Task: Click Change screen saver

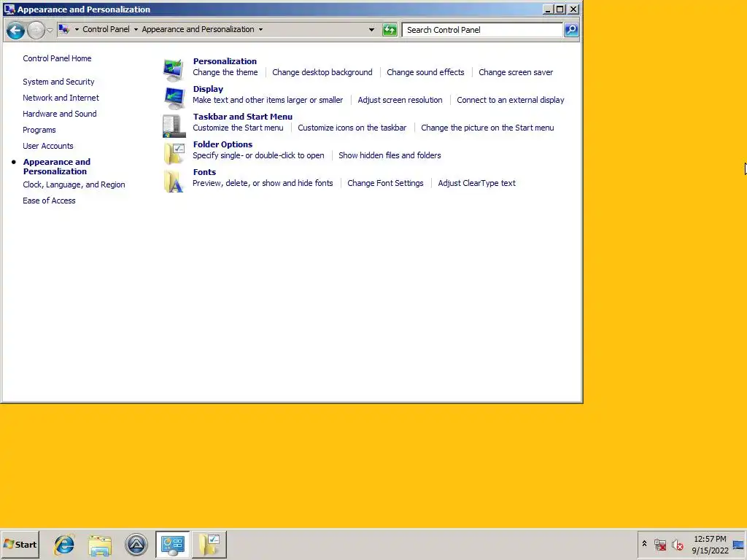Action: pos(516,72)
